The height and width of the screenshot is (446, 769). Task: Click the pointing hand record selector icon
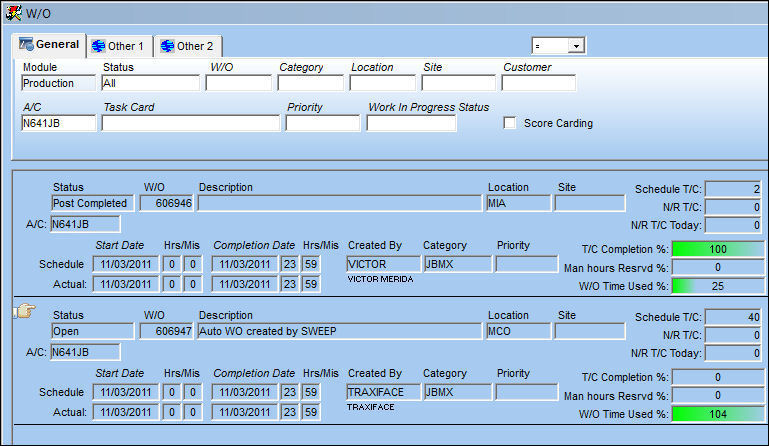pyautogui.click(x=25, y=311)
